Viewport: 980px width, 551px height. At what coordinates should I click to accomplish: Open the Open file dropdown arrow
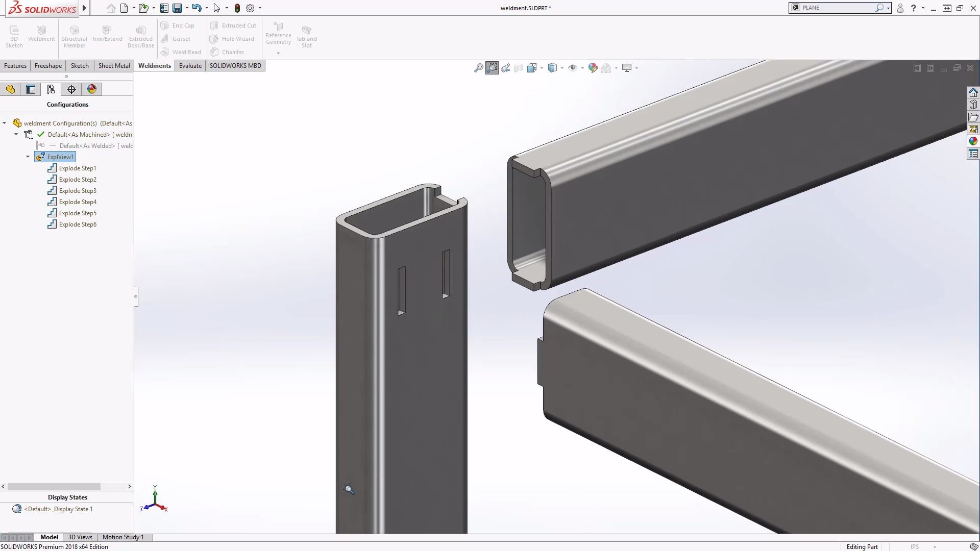tap(154, 8)
